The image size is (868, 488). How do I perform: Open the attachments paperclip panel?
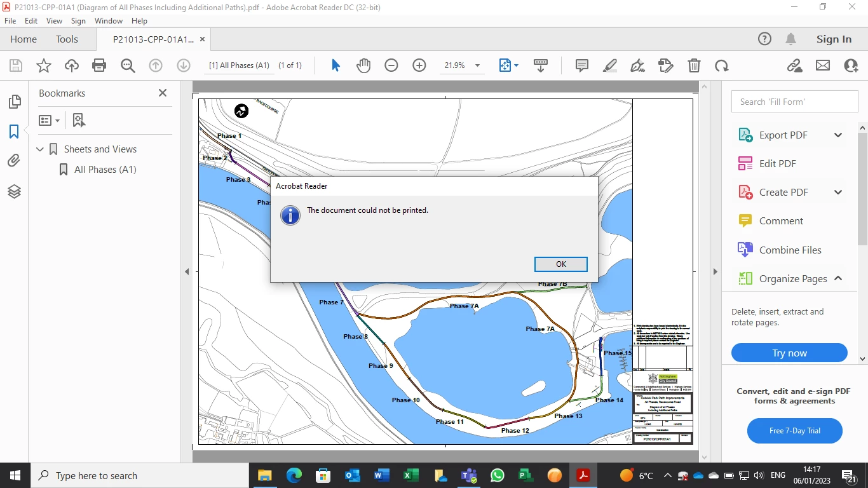click(14, 161)
